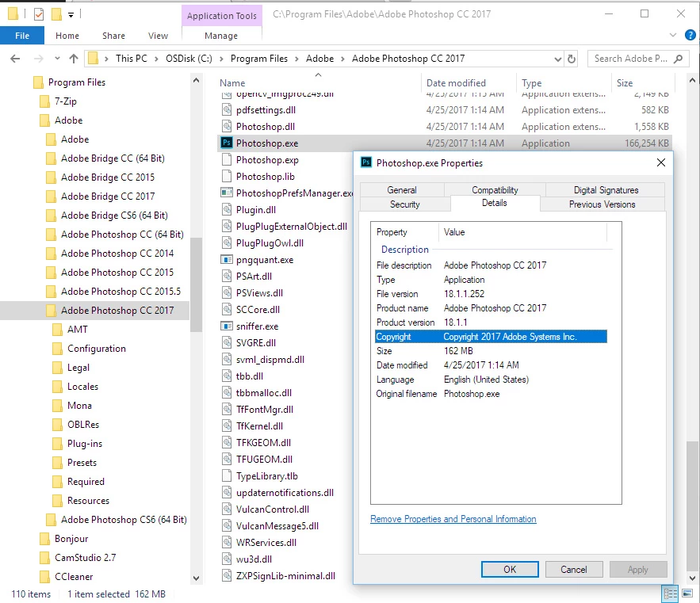This screenshot has width=700, height=603.
Task: Switch to details view layout icon
Action: pyautogui.click(x=671, y=593)
